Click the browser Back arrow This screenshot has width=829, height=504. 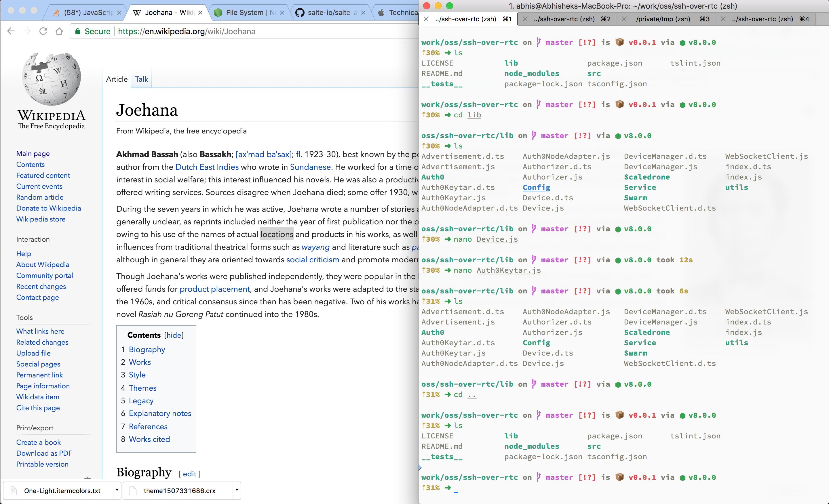pos(11,31)
